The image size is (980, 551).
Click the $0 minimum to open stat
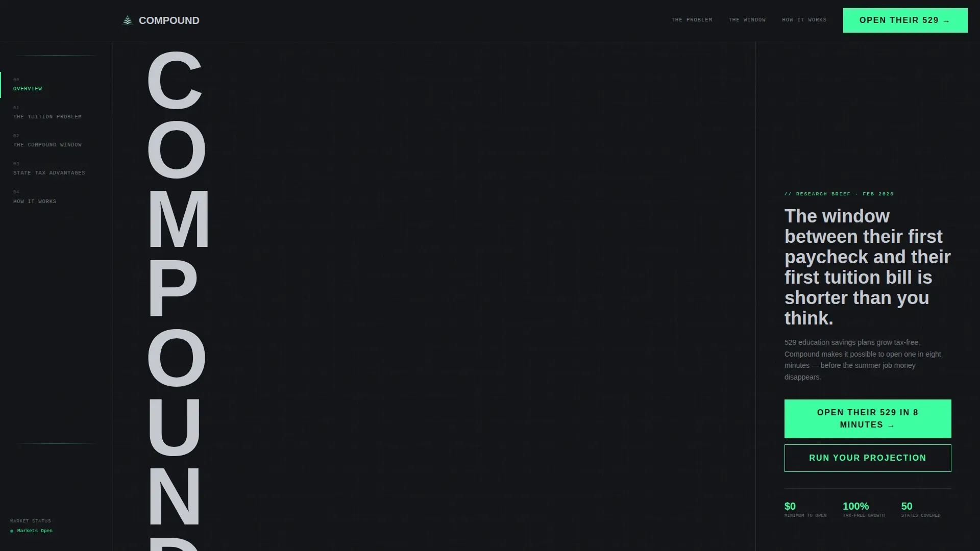point(805,510)
